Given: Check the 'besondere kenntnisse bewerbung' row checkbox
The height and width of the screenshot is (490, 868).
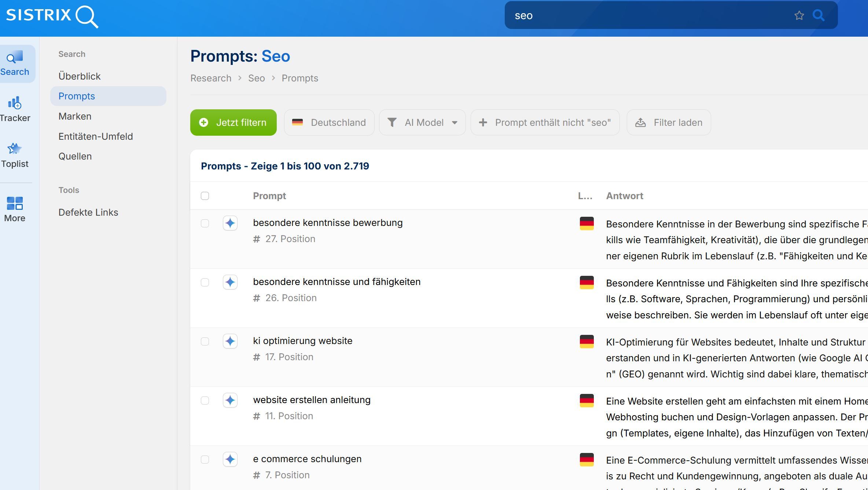Looking at the screenshot, I should coord(205,223).
